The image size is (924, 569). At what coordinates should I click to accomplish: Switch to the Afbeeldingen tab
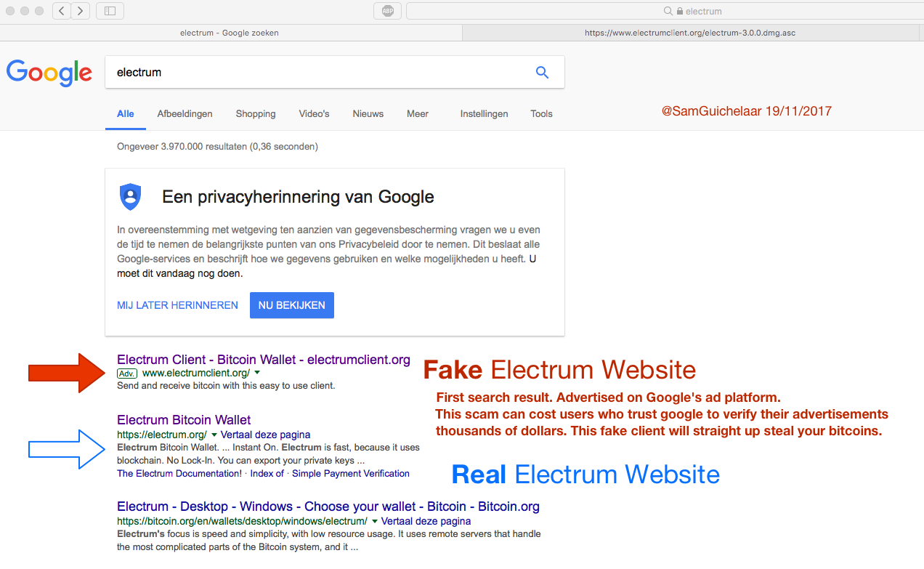point(185,114)
